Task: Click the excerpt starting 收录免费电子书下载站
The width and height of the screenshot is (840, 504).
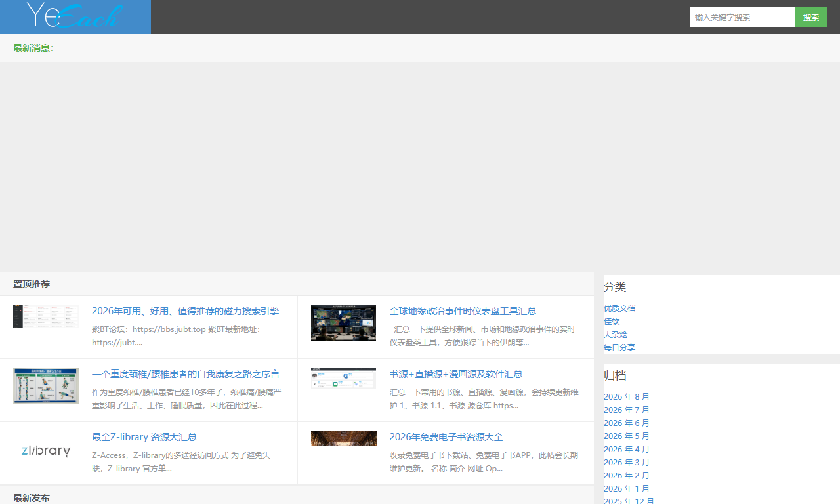Action: point(484,461)
